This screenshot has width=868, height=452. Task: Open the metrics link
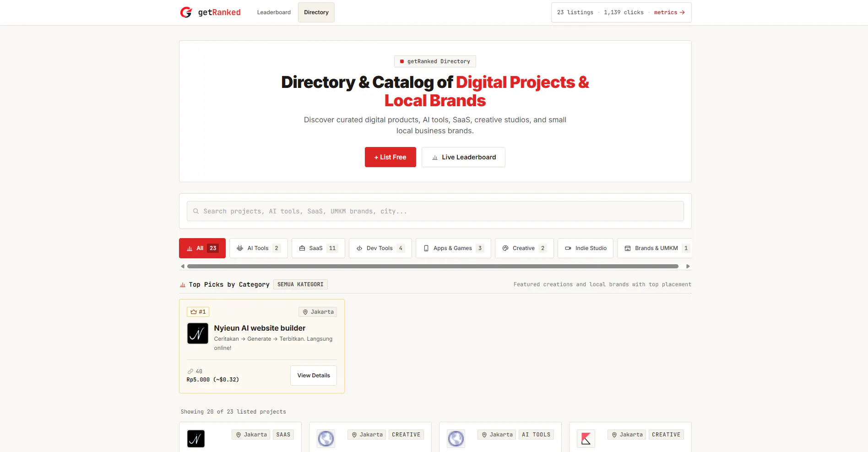[x=669, y=12]
